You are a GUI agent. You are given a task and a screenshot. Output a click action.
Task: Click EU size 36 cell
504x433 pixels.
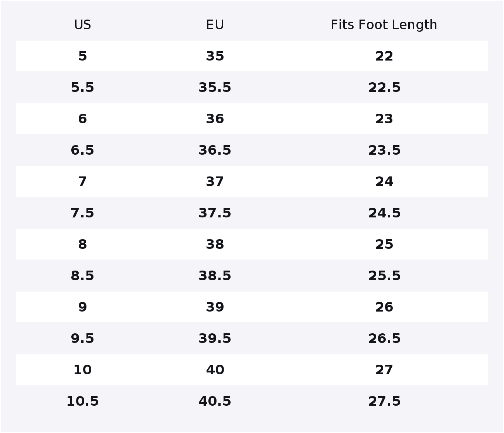click(x=215, y=119)
